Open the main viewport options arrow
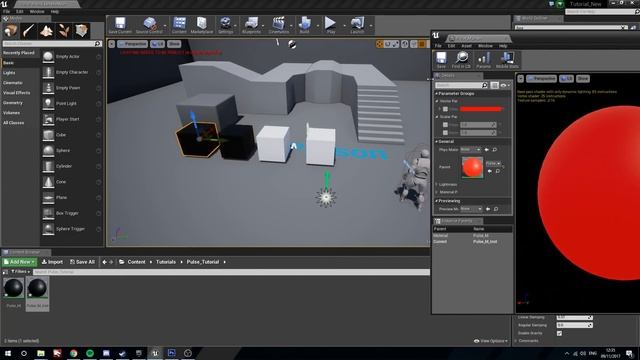The height and width of the screenshot is (360, 640). tap(111, 44)
